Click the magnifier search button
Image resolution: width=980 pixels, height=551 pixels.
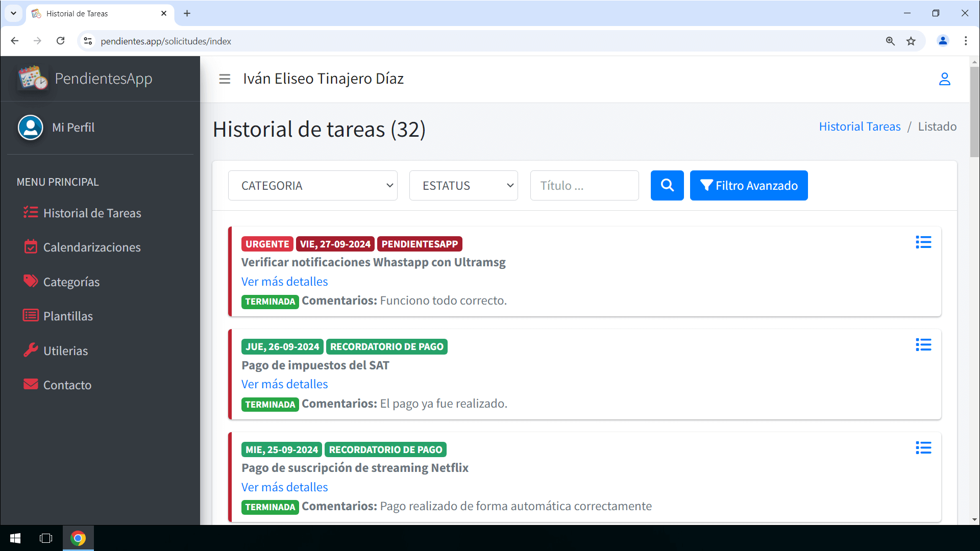click(x=667, y=185)
